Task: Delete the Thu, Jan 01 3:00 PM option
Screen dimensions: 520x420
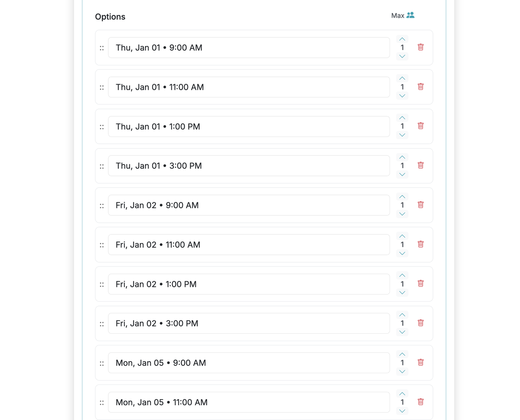Action: point(420,165)
